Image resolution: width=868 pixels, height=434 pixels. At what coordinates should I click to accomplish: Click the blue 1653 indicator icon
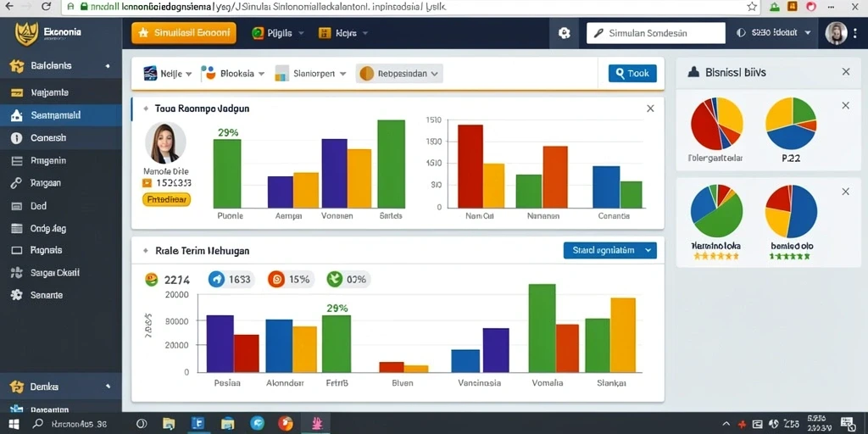[216, 280]
